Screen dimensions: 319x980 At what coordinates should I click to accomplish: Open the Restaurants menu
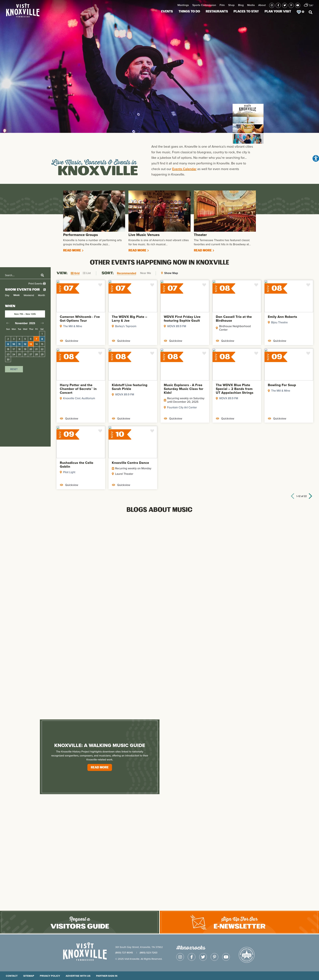(217, 11)
